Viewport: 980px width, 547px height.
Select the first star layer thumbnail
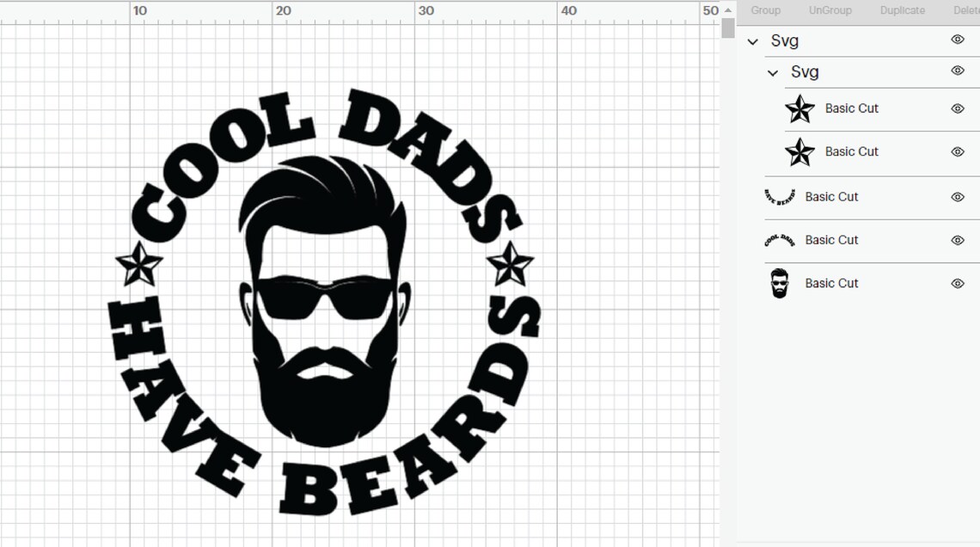click(x=799, y=109)
